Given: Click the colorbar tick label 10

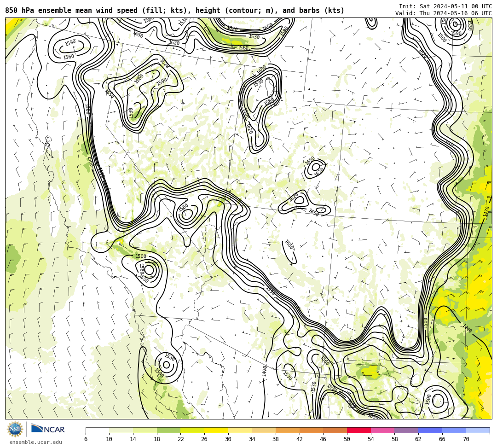Looking at the screenshot, I should [110, 439].
